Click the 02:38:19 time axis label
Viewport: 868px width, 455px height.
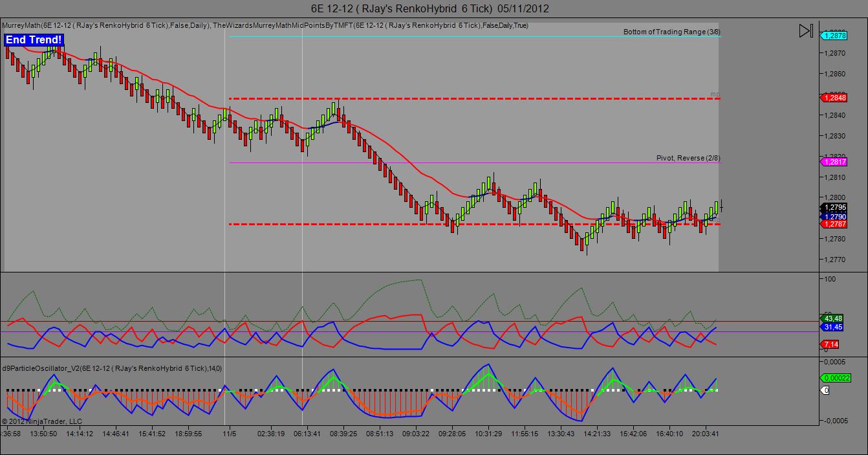pyautogui.click(x=270, y=434)
